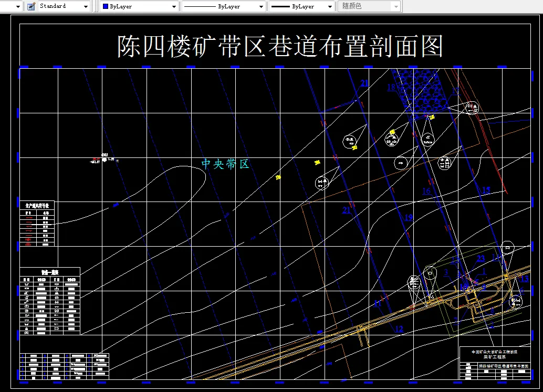
Task: Select heading of the red ventilation symbol table
Action: (x=37, y=206)
